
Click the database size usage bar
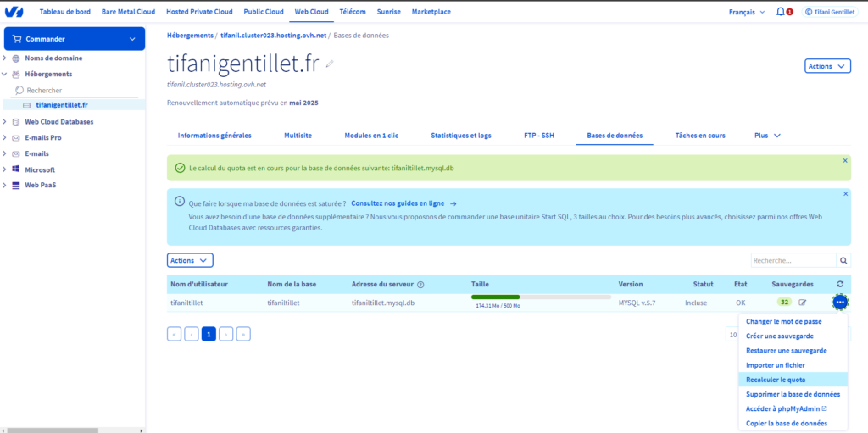(540, 297)
